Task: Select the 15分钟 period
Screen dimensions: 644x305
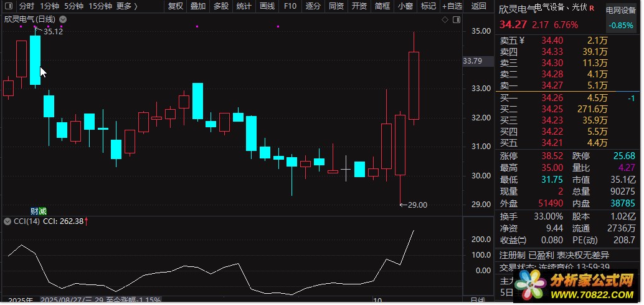Action: 100,6
